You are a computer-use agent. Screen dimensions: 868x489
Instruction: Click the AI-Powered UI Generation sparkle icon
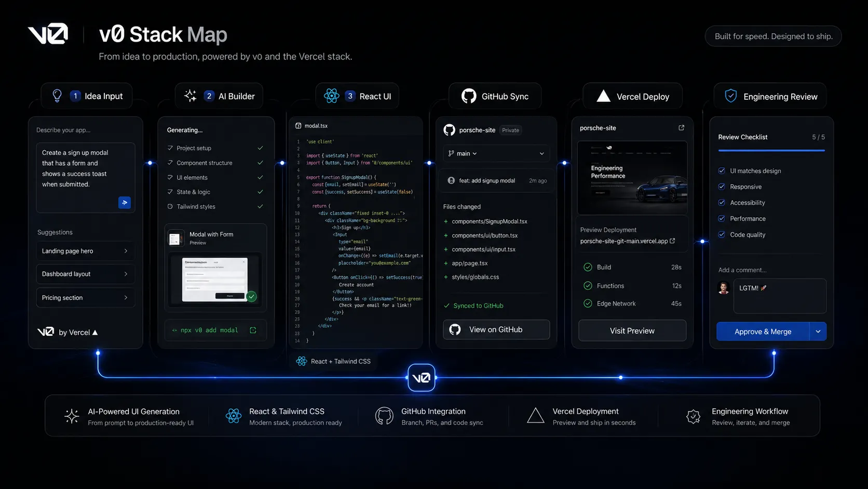point(72,416)
